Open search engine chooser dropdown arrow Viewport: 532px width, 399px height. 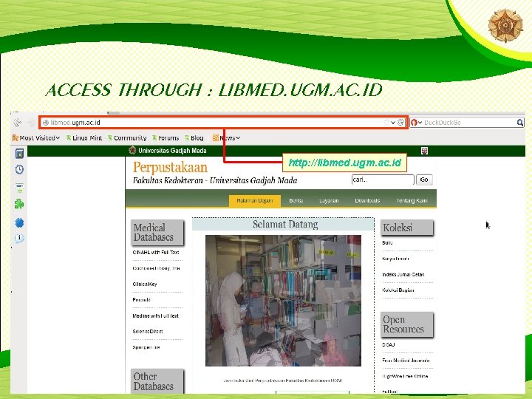pyautogui.click(x=420, y=123)
